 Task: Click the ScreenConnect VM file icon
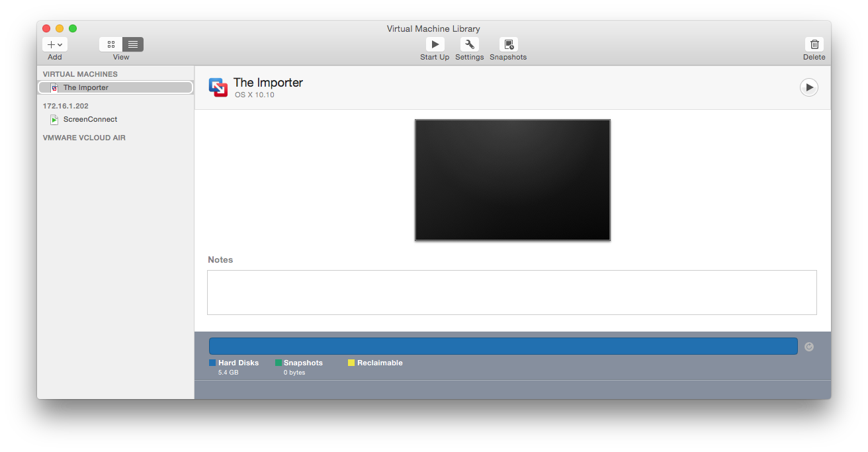(54, 120)
